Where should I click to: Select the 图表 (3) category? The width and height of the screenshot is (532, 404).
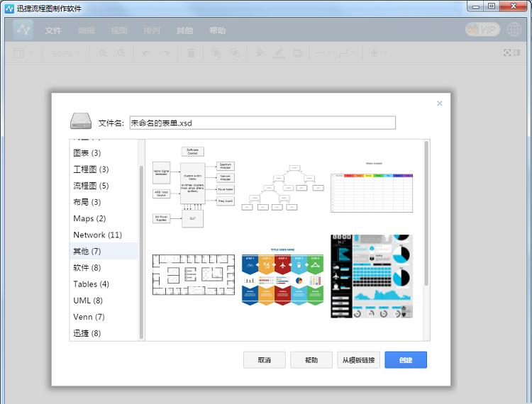[x=104, y=153]
